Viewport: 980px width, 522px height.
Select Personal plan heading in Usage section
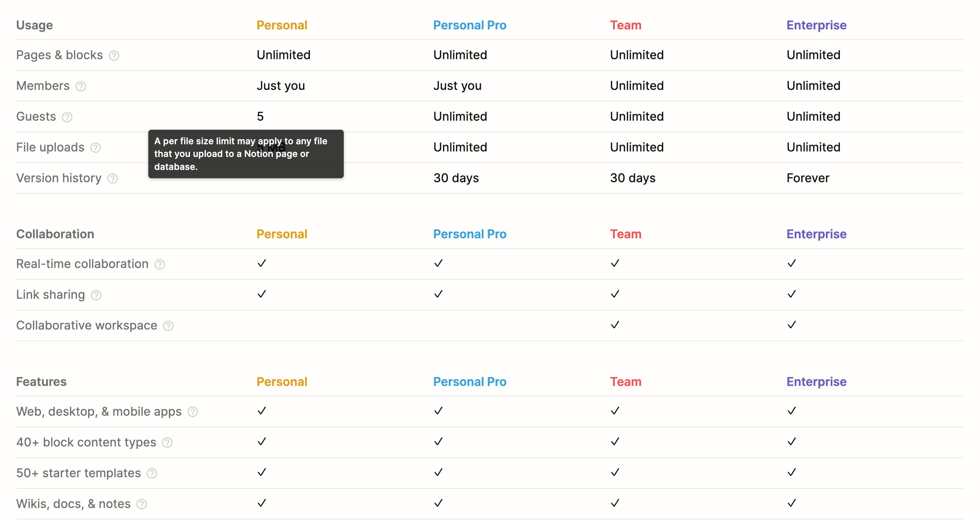point(282,25)
